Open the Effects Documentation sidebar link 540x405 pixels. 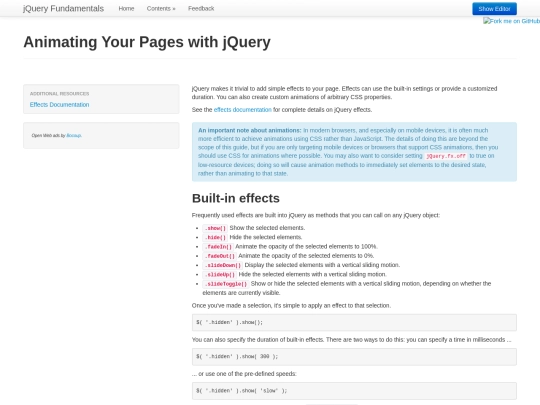(x=59, y=105)
